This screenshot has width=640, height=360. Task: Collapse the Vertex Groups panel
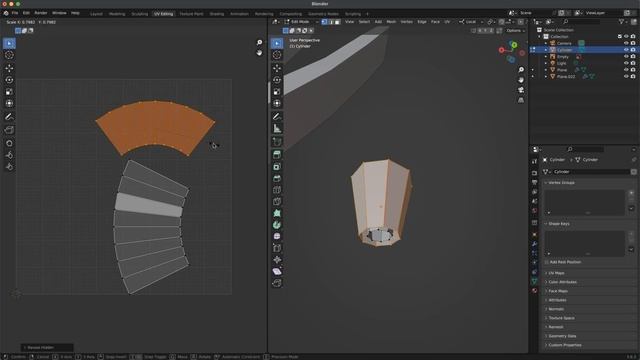(560, 182)
